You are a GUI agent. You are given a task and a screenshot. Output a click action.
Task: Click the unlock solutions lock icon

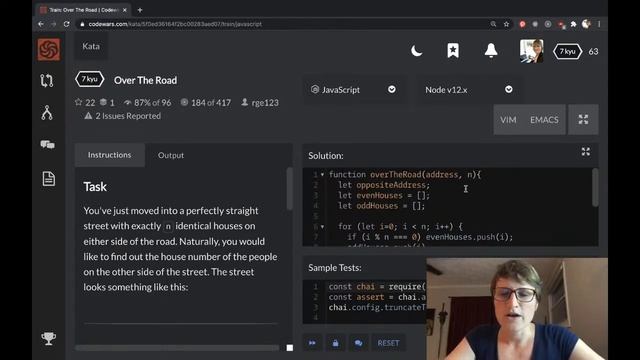click(x=335, y=343)
